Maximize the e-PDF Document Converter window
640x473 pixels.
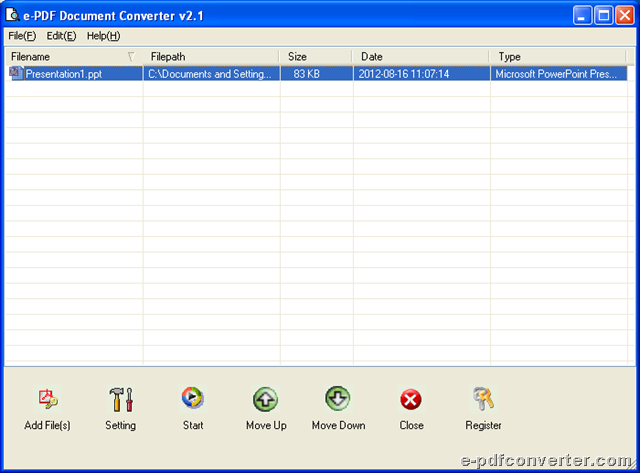(604, 16)
